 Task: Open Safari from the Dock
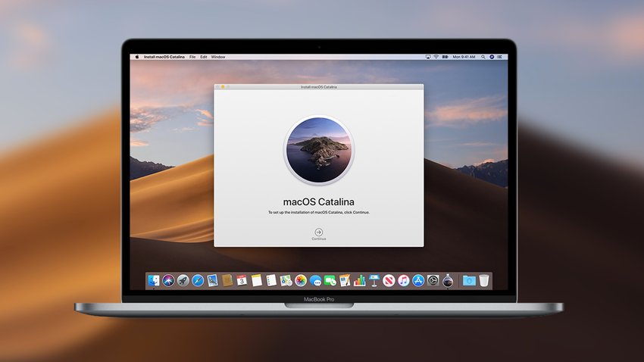coord(198,280)
